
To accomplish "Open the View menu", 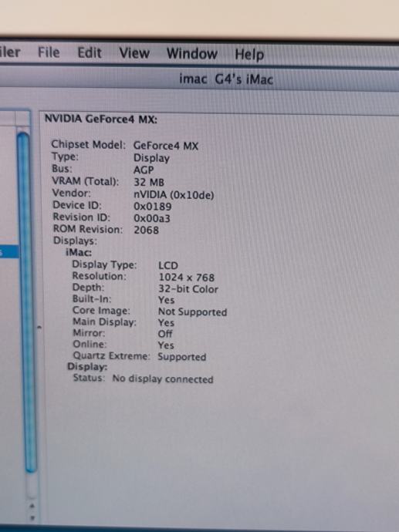I will point(134,53).
